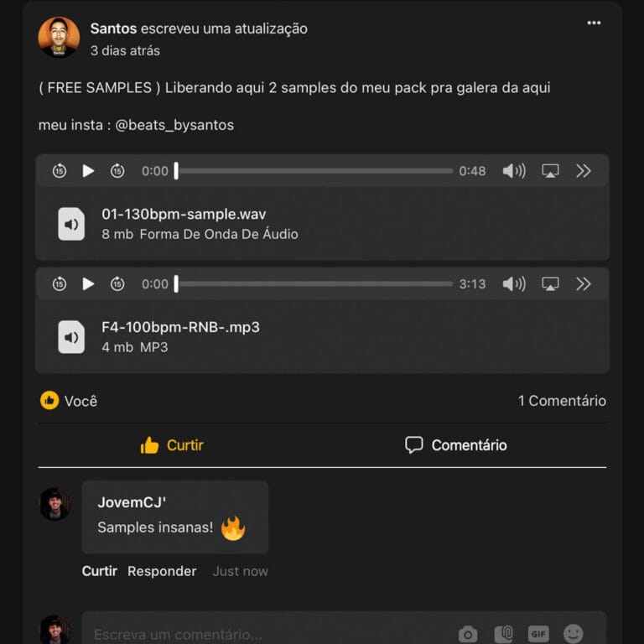Open AirPlay on the first audio player

(550, 171)
